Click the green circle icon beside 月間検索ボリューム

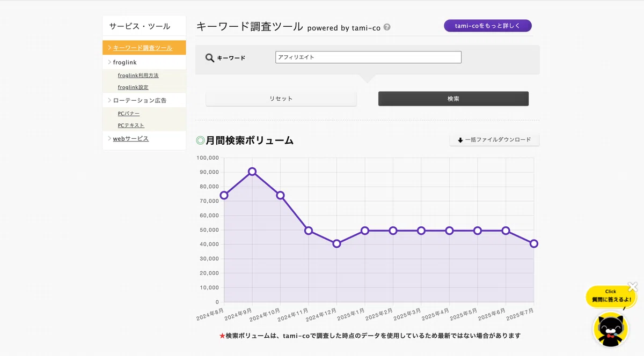pos(200,141)
